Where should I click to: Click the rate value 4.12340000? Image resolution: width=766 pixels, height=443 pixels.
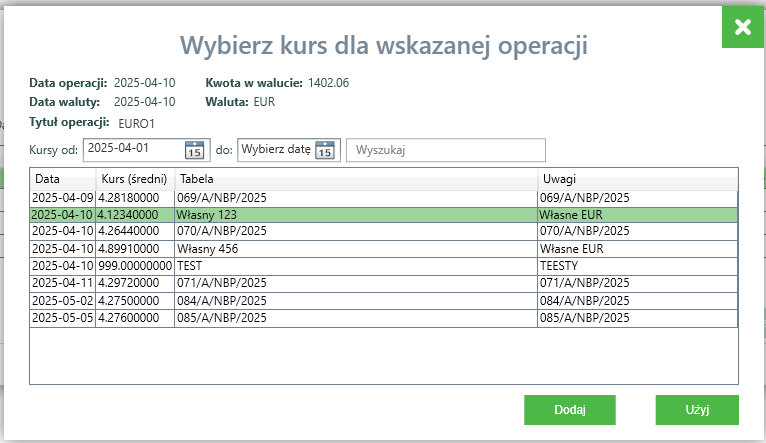click(x=128, y=215)
